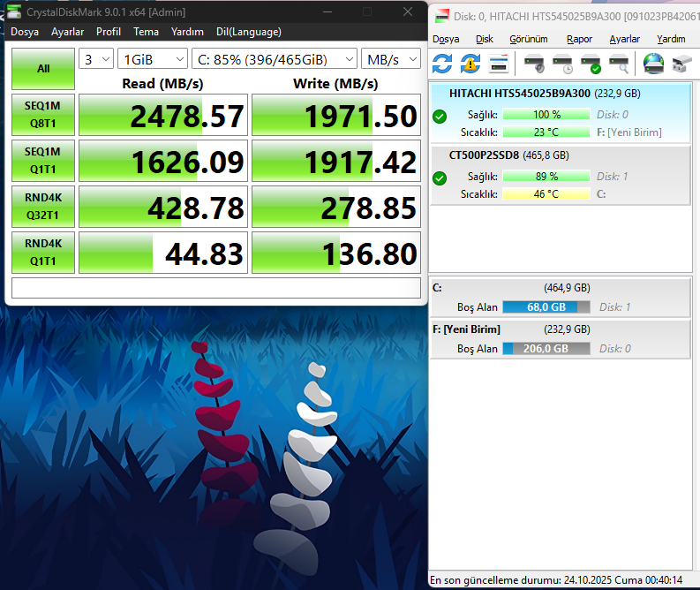
Task: Select HITACHI HTS545025B9A300 disk entry
Action: (x=561, y=113)
